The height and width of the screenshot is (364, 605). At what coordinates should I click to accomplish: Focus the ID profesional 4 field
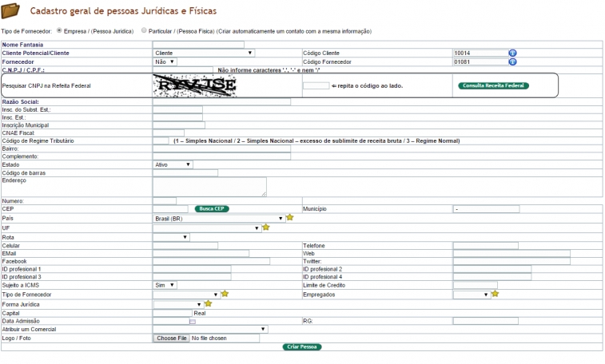(x=492, y=277)
